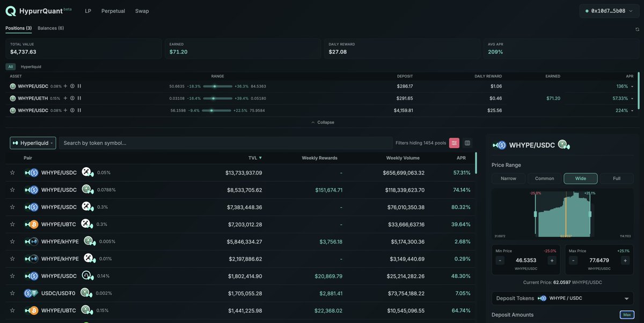Viewport: 644px width, 323px height.
Task: Click the range bar of WHYPE/UETH position
Action: tap(218, 98)
